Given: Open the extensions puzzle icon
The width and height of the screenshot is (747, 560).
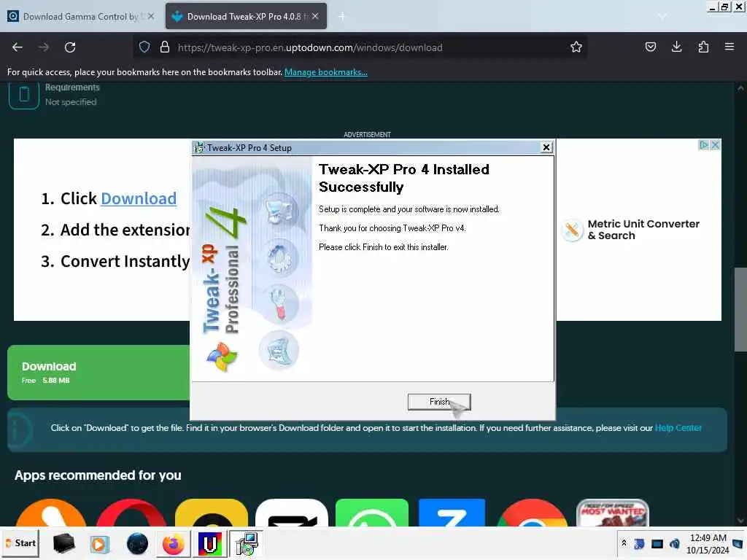Looking at the screenshot, I should click(x=703, y=47).
